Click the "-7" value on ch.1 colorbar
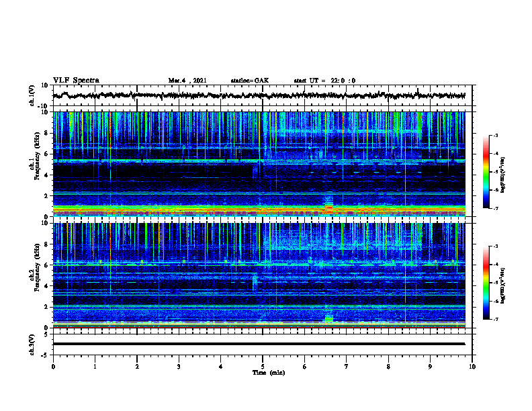This screenshot has width=532, height=411. tap(496, 208)
